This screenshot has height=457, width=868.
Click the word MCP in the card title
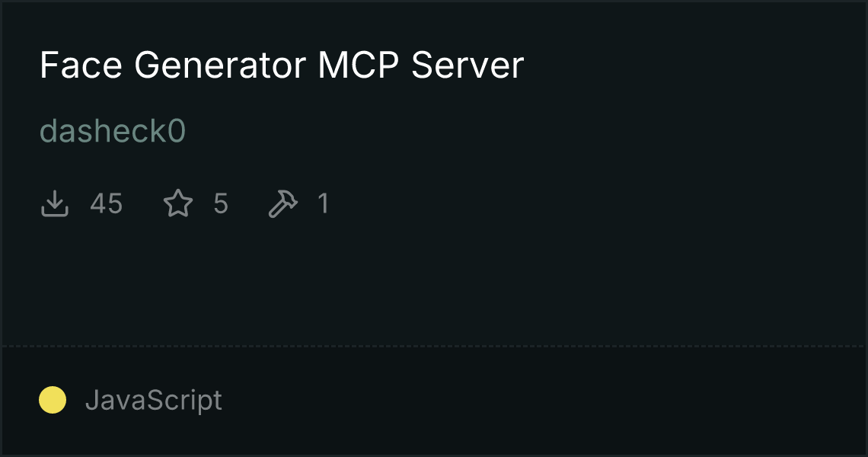coord(358,66)
